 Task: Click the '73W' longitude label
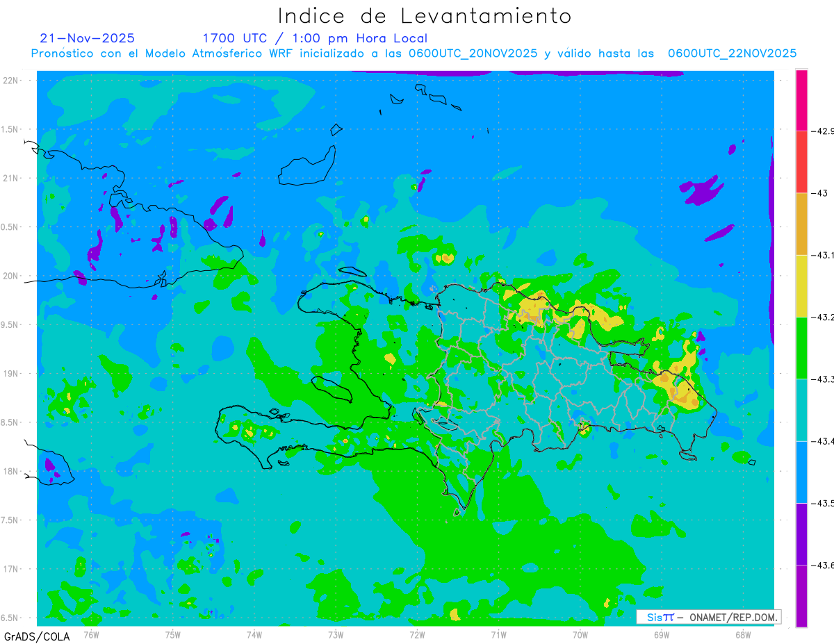(x=336, y=634)
